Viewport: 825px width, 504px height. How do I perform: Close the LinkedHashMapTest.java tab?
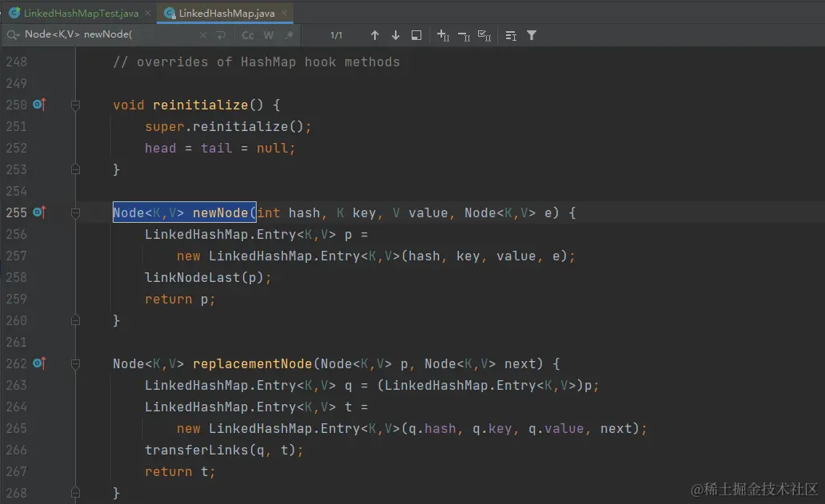pyautogui.click(x=148, y=13)
